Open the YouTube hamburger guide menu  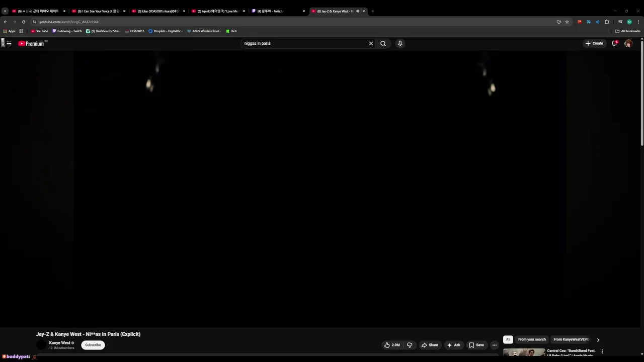click(9, 44)
